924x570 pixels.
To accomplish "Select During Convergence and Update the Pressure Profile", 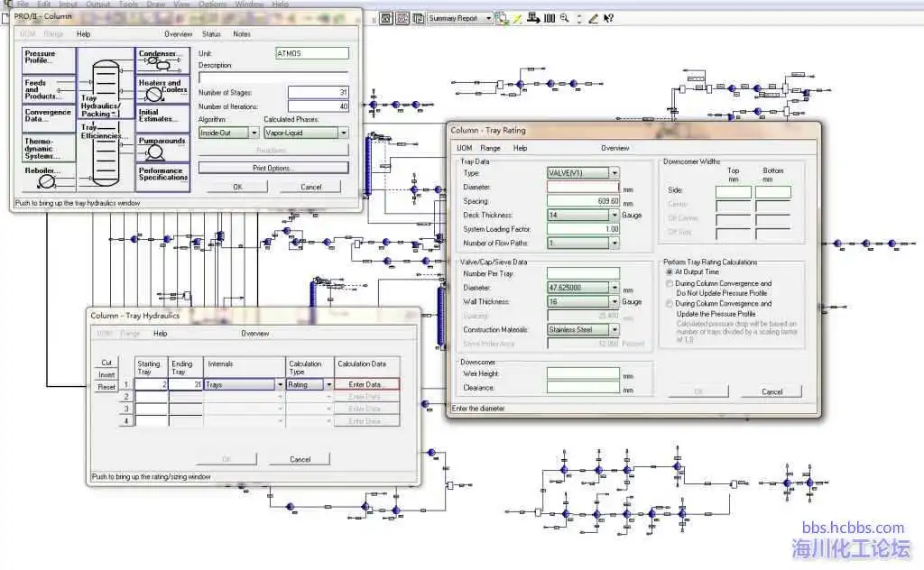I will point(670,304).
